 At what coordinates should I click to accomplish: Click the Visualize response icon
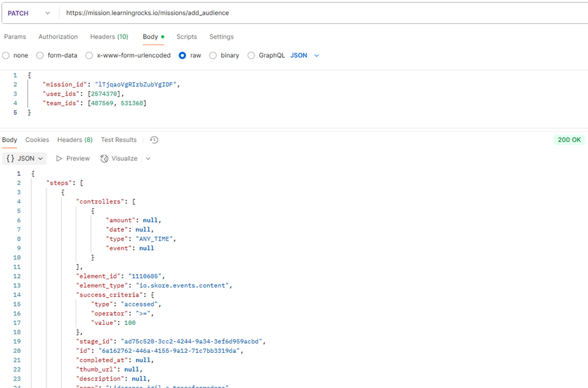pos(104,159)
